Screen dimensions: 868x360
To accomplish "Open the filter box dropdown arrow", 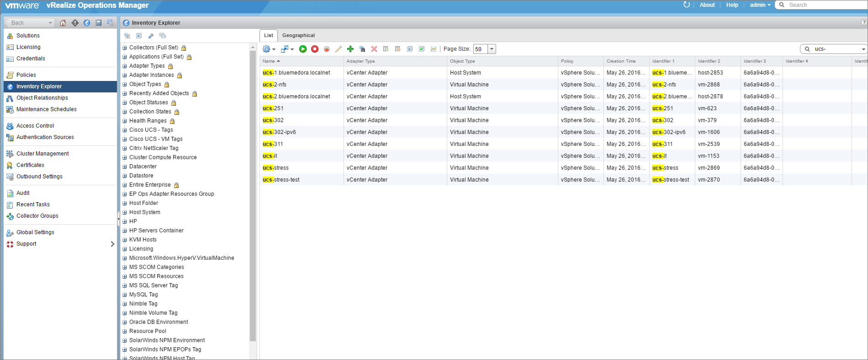I will pyautogui.click(x=863, y=49).
